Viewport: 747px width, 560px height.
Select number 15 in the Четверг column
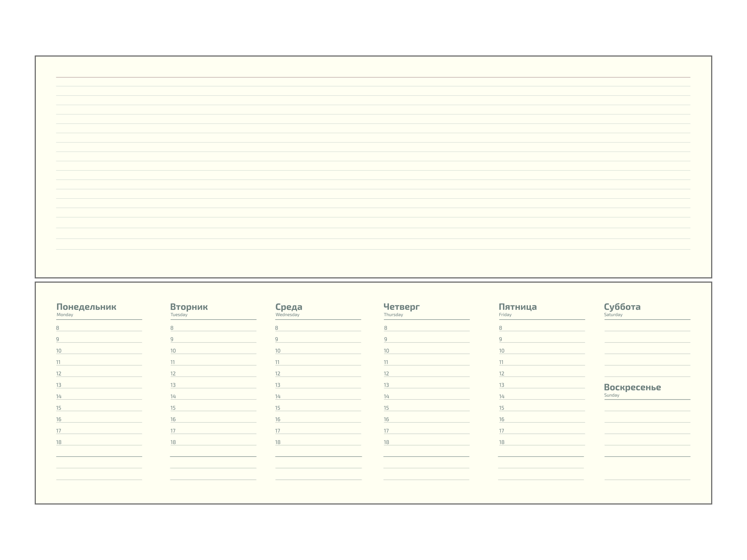(x=386, y=408)
